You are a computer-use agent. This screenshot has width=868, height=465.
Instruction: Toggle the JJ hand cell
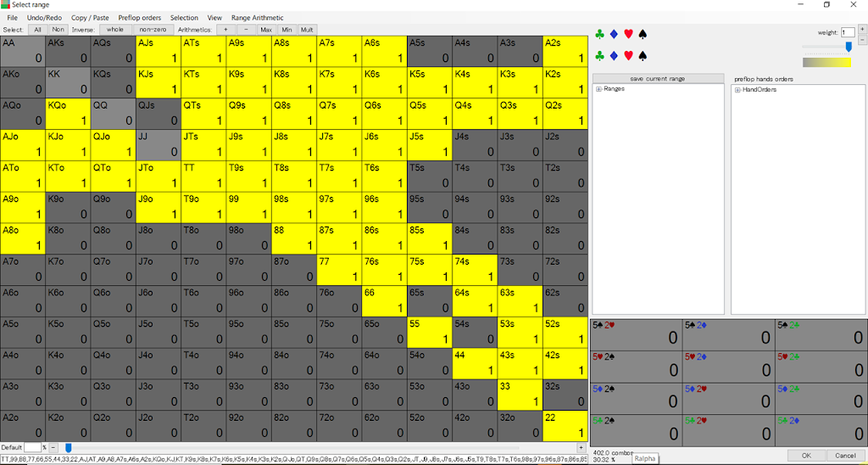click(158, 144)
